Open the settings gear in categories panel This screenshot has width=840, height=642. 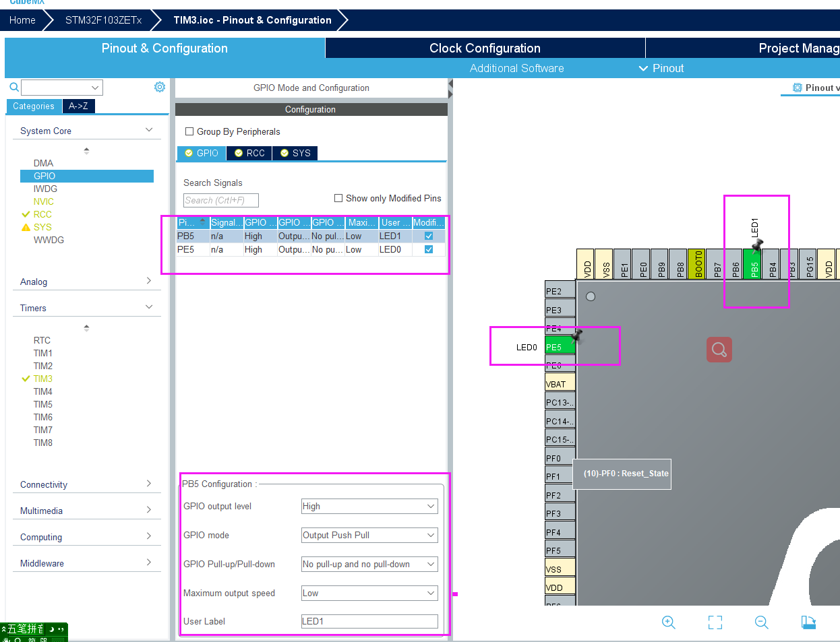coord(160,87)
